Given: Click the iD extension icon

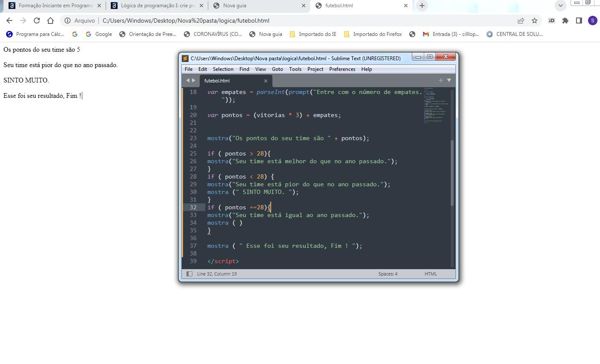Looking at the screenshot, I should [552, 21].
